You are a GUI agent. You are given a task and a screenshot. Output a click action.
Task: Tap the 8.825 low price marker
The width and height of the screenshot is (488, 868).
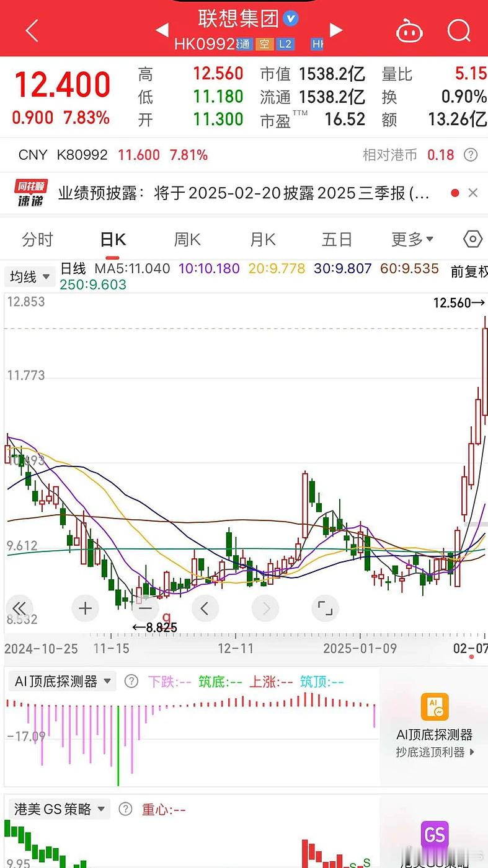155,628
